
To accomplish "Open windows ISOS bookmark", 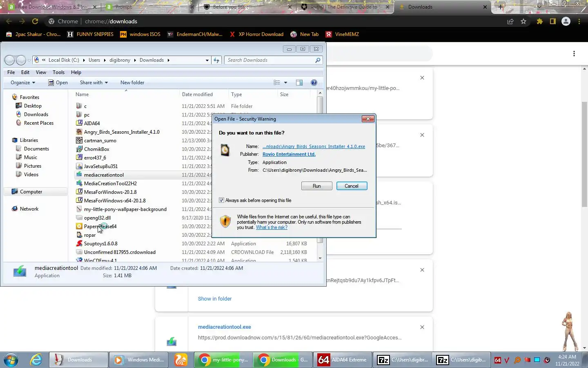I will click(x=140, y=34).
